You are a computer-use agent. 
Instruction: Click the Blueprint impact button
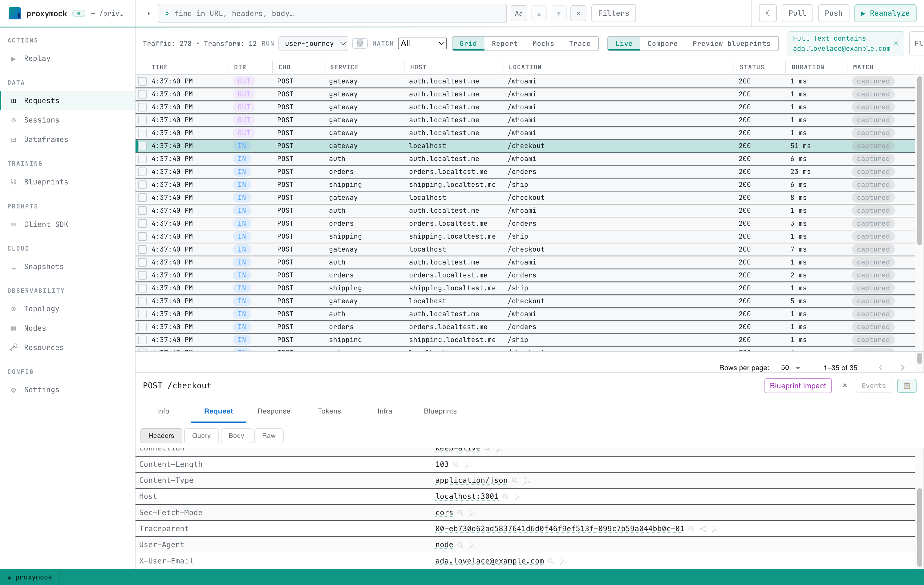(x=798, y=385)
